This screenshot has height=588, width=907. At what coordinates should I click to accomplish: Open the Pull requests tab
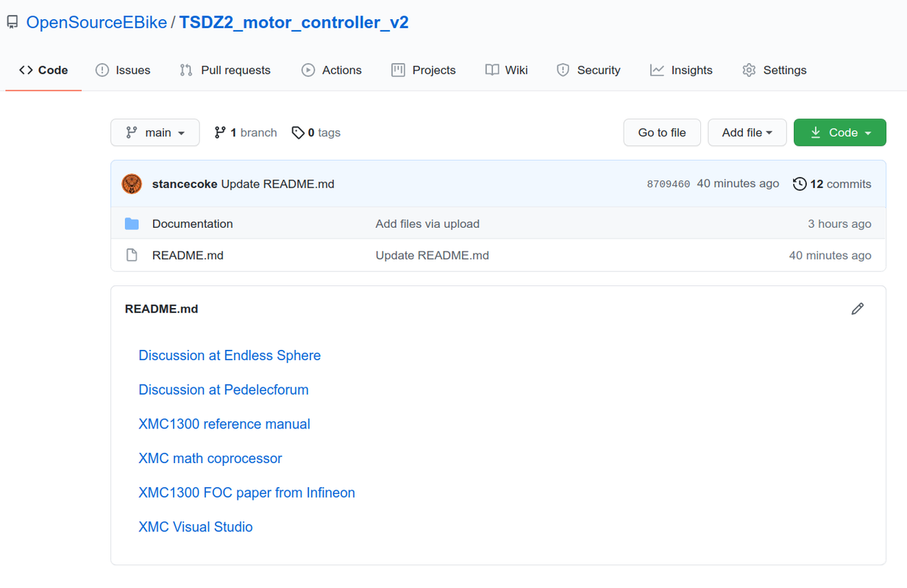225,70
